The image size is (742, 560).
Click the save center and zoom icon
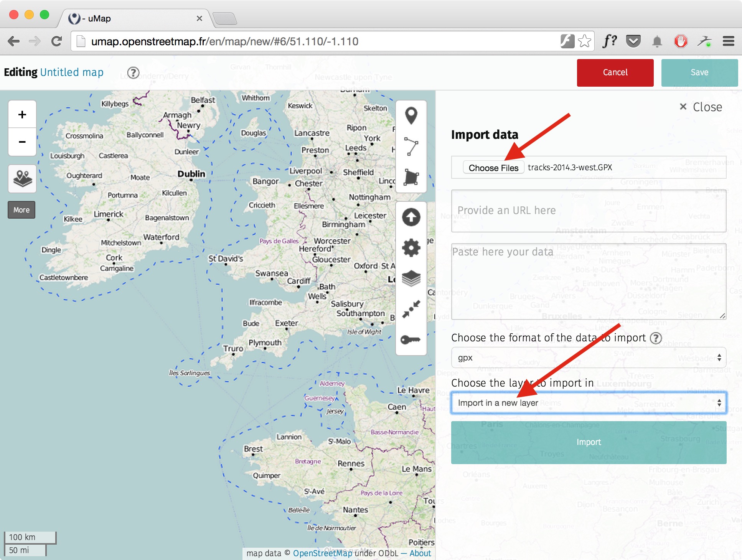(x=411, y=309)
